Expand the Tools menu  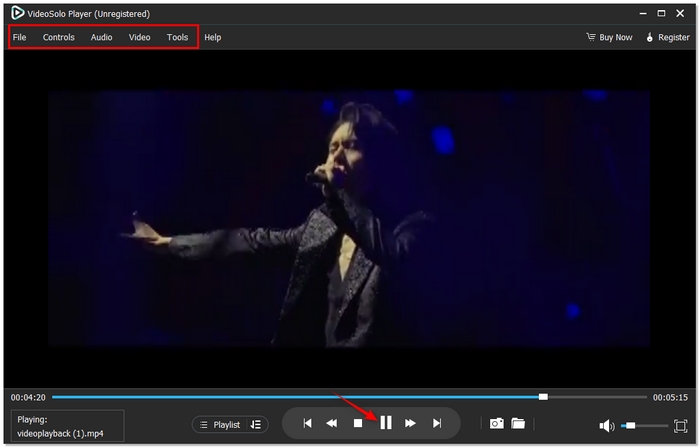177,38
